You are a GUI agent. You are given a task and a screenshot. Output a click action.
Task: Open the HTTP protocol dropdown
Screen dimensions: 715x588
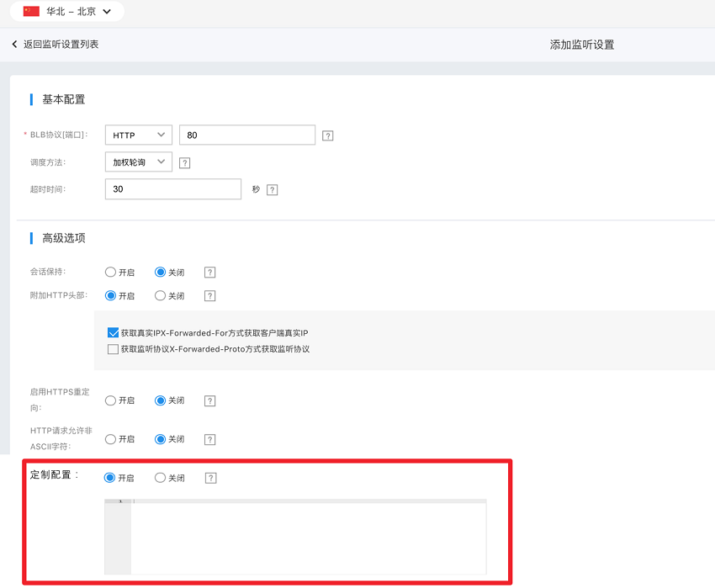pyautogui.click(x=139, y=135)
